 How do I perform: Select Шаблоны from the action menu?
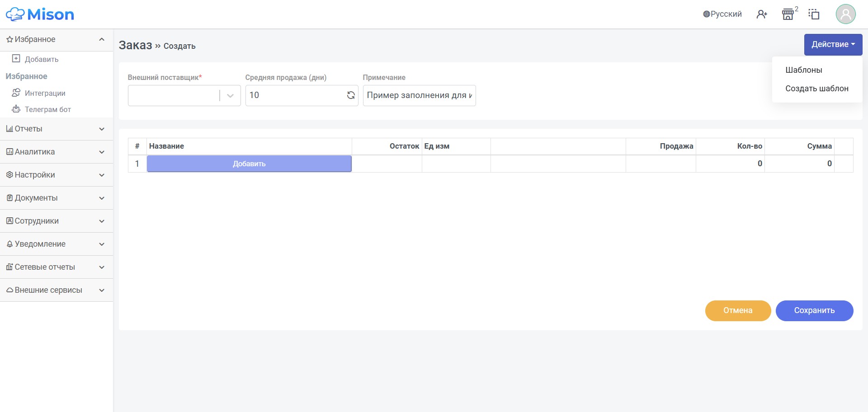coord(803,70)
